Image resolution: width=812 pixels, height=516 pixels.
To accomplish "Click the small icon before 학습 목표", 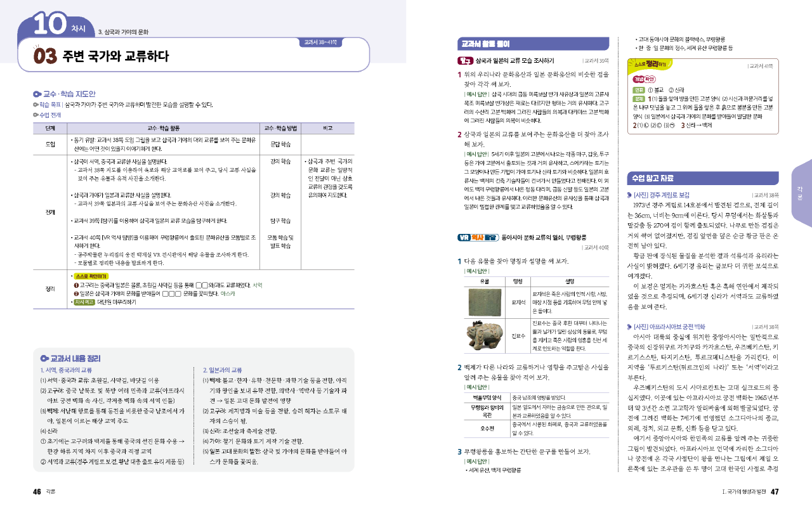I will tap(36, 105).
